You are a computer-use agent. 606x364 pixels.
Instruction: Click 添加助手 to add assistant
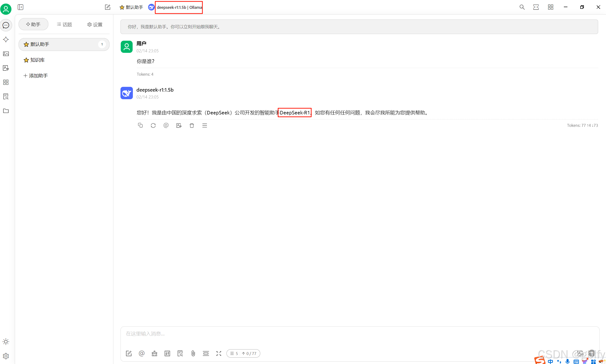(36, 76)
